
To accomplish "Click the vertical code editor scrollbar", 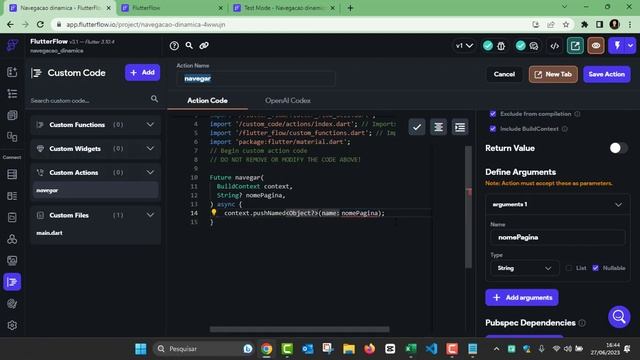I will coord(468,208).
